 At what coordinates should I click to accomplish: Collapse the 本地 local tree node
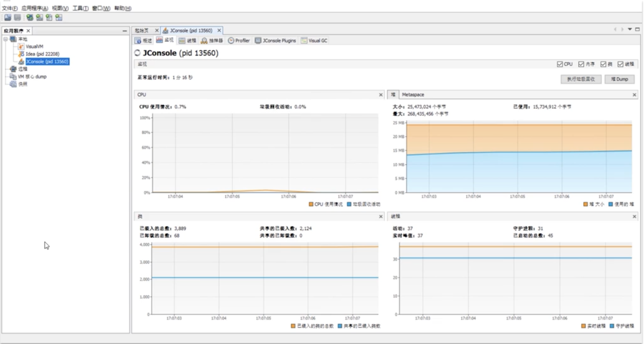pos(5,39)
